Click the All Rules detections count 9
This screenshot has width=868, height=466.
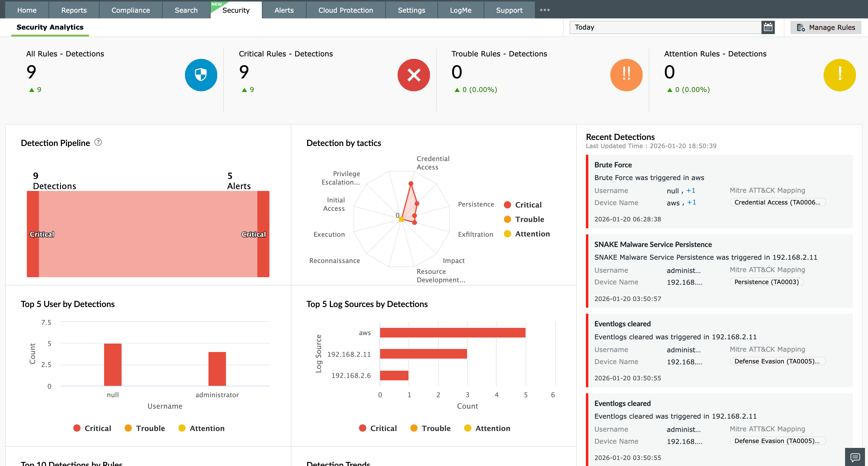tap(31, 72)
